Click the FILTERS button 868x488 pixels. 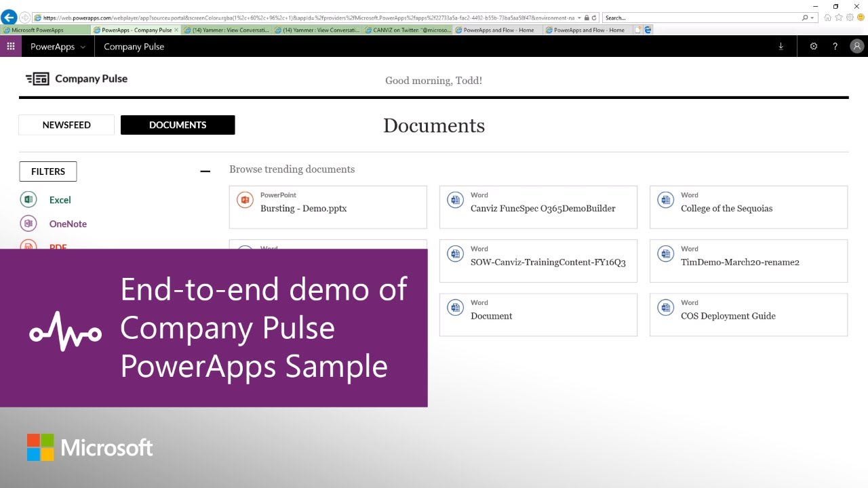click(x=48, y=171)
